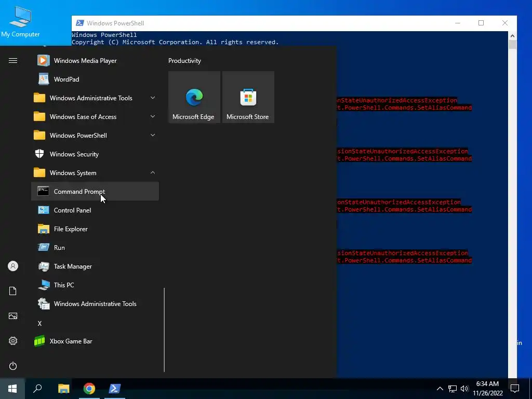Image resolution: width=532 pixels, height=399 pixels.
Task: Switch to Google Chrome on the taskbar
Action: pos(89,389)
